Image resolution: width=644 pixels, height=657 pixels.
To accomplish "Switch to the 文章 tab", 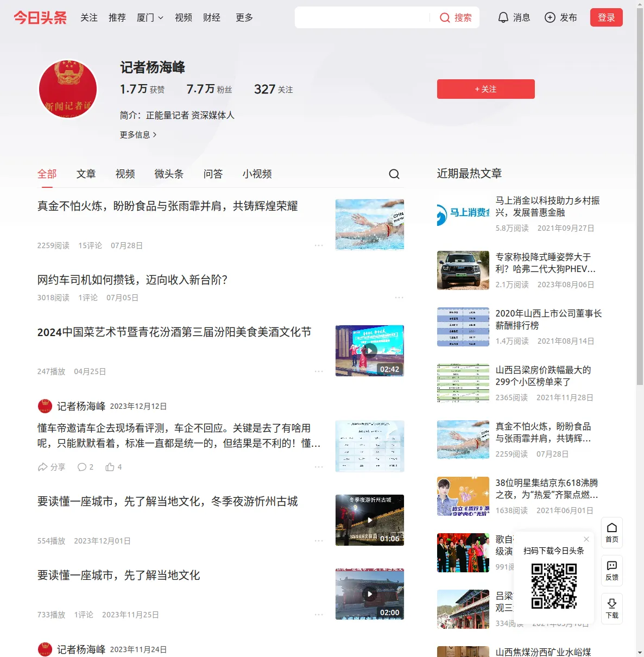I will coord(86,174).
